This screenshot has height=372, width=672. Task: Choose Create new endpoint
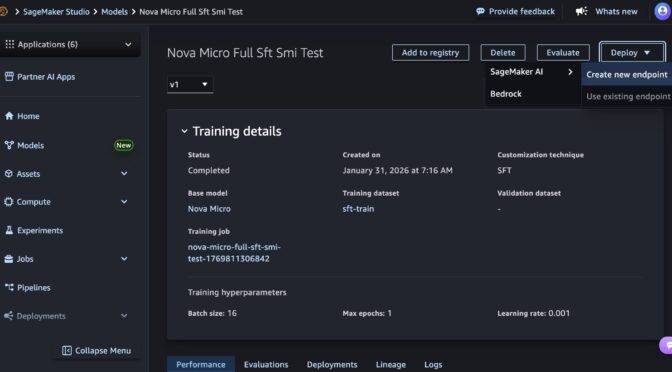point(627,75)
